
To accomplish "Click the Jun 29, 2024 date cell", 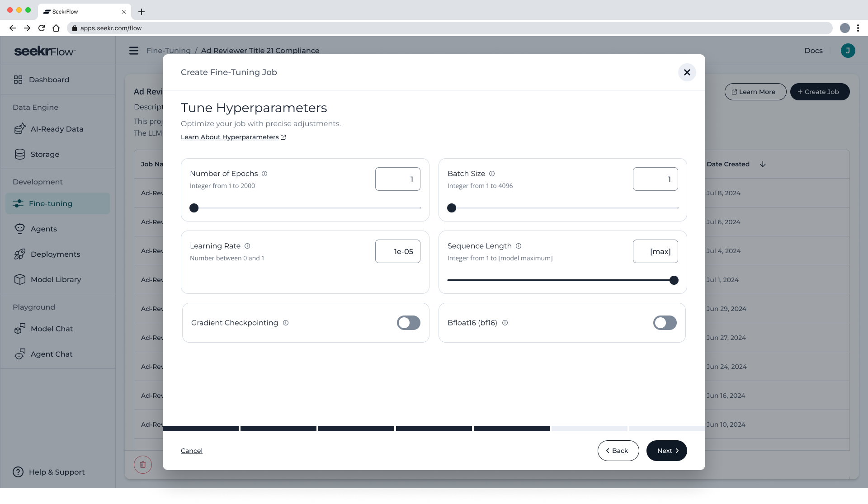I will (x=726, y=309).
